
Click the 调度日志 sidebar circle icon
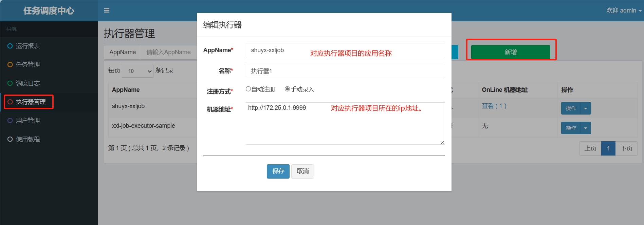pyautogui.click(x=10, y=83)
